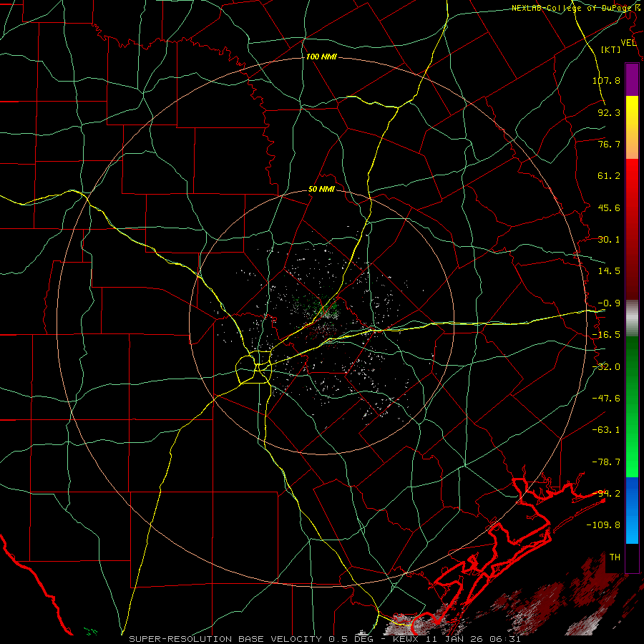The image size is (644, 644).
Task: Click the gray near-zero segment of the color bar
Action: (632, 318)
